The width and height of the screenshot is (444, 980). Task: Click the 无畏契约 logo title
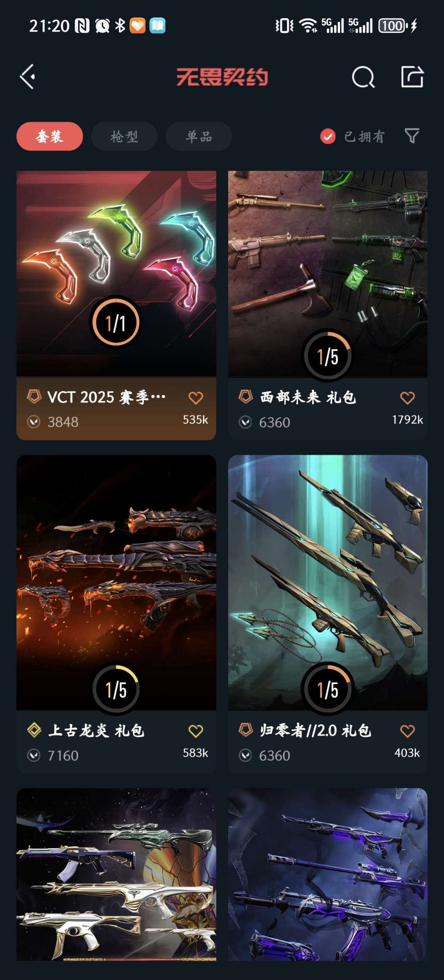tap(222, 77)
